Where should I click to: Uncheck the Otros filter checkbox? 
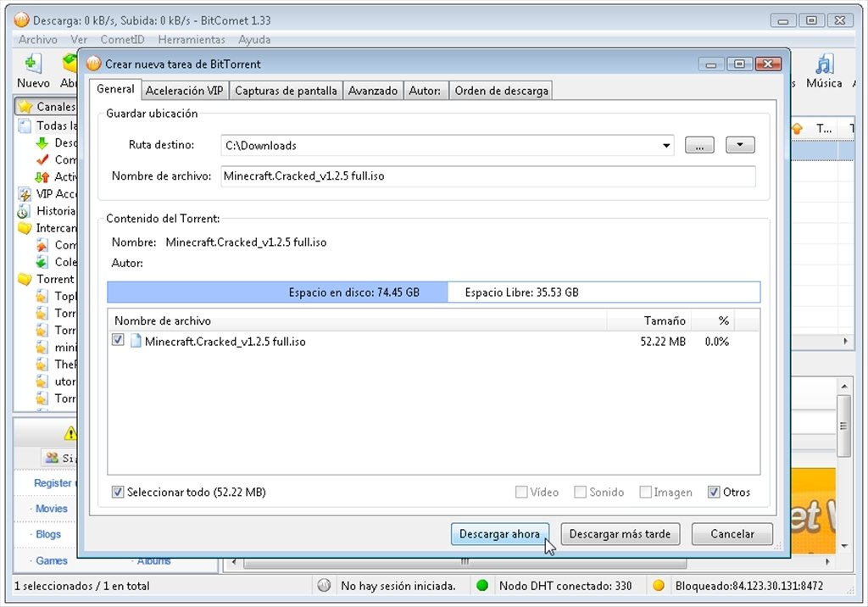pyautogui.click(x=714, y=492)
